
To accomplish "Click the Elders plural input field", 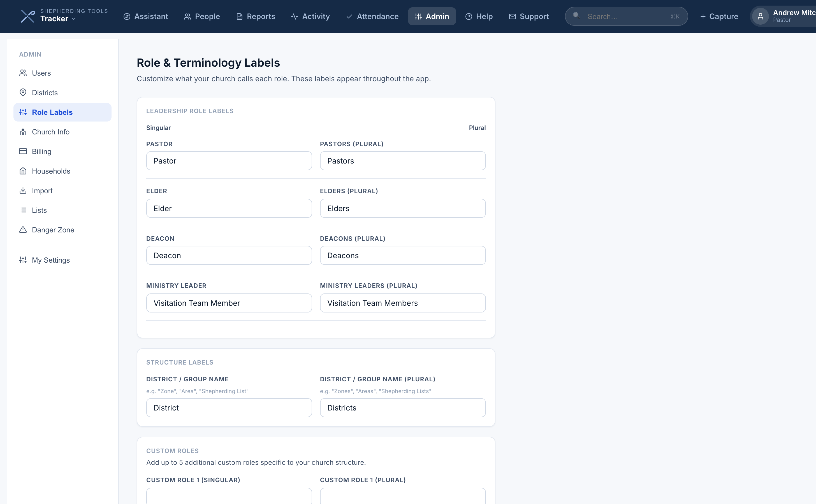I will pos(403,208).
